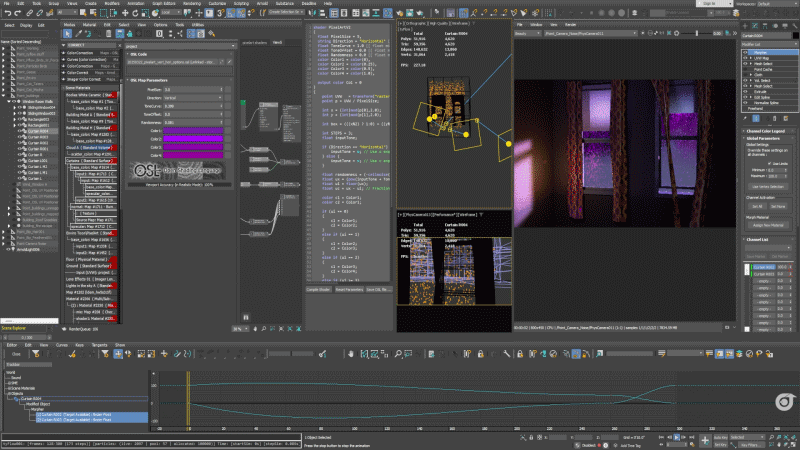Choose Rectangular Selection Region tool
The image size is (800, 450).
pos(104,13)
